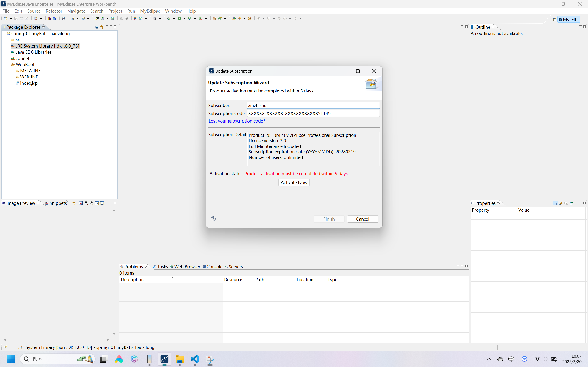The width and height of the screenshot is (588, 367).
Task: Click the Wi-Fi icon in system tray
Action: [537, 359]
